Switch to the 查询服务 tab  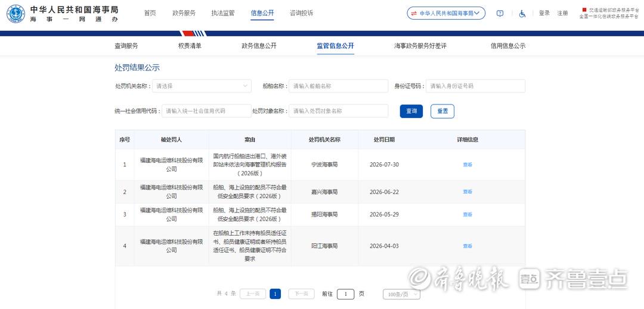[x=126, y=46]
